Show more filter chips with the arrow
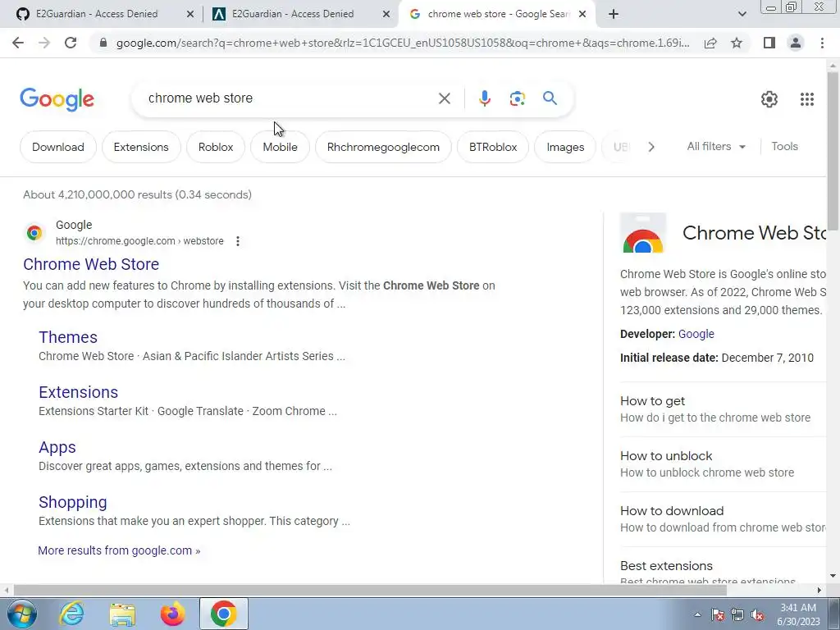This screenshot has width=840, height=630. tap(651, 147)
